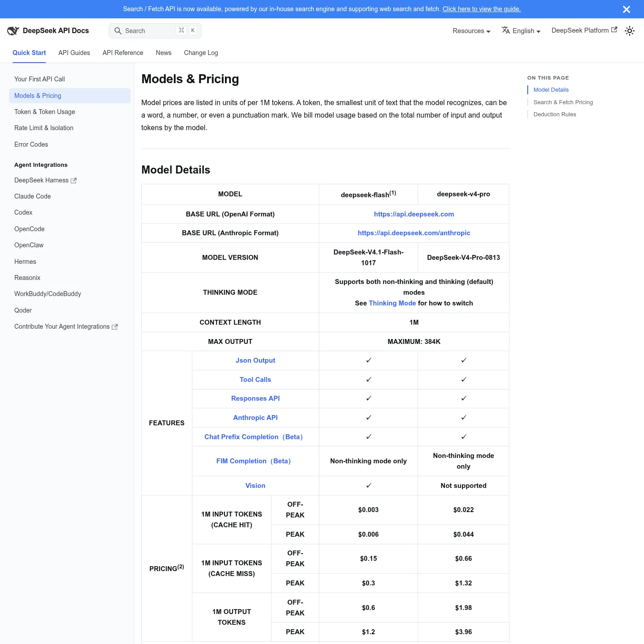Open the OpenClaw integration page
Image resolution: width=644 pixels, height=644 pixels.
point(70,245)
